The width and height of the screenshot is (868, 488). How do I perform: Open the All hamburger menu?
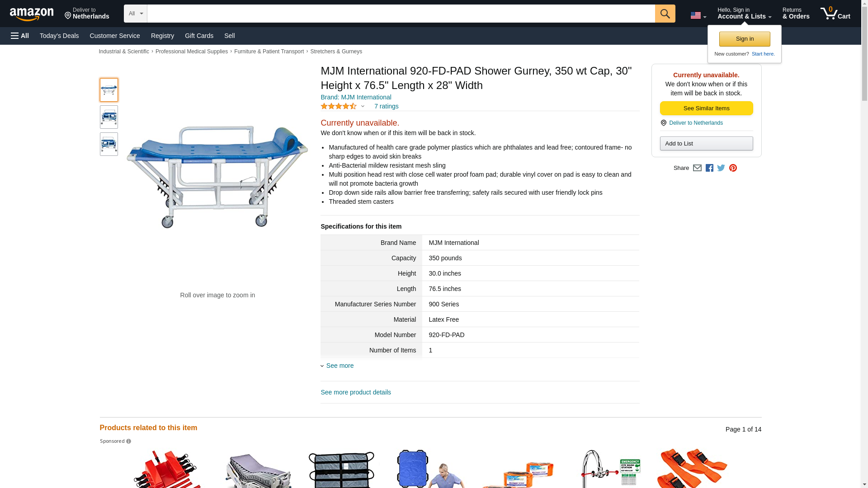tap(20, 36)
